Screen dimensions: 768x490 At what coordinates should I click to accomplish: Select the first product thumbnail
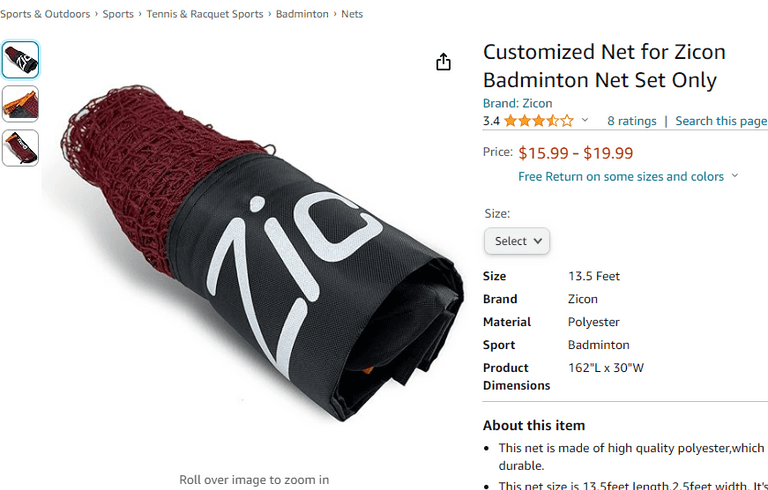20,60
